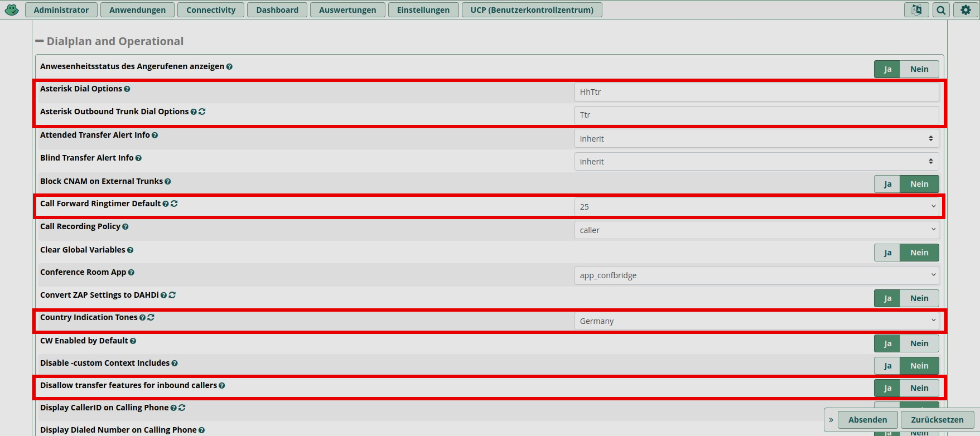Viewport: 980px width, 436px height.
Task: Click help icon beside Asterisk Dial Options
Action: click(127, 89)
